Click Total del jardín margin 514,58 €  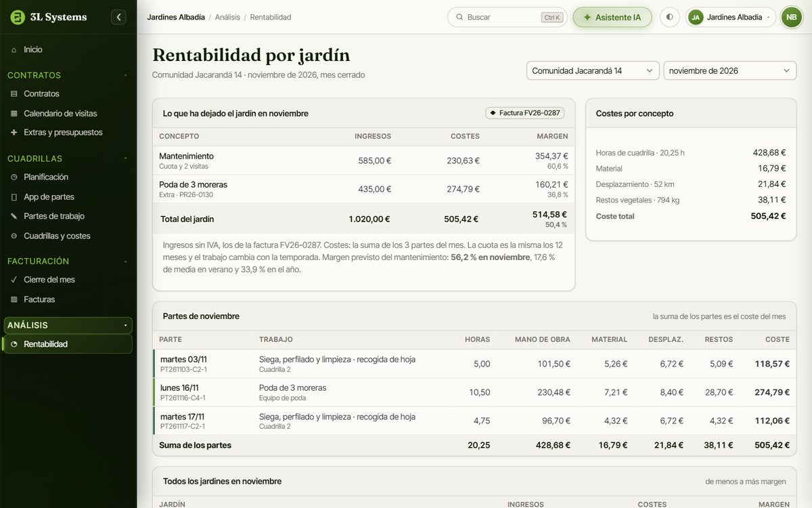tap(549, 215)
